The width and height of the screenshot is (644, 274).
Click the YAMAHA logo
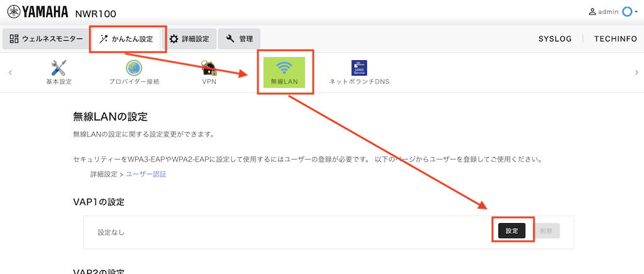click(39, 12)
